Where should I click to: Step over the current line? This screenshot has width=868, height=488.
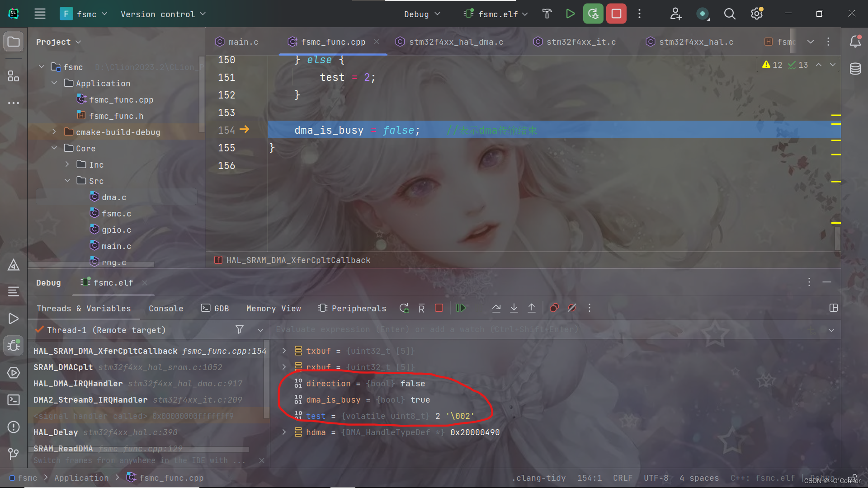[496, 308]
